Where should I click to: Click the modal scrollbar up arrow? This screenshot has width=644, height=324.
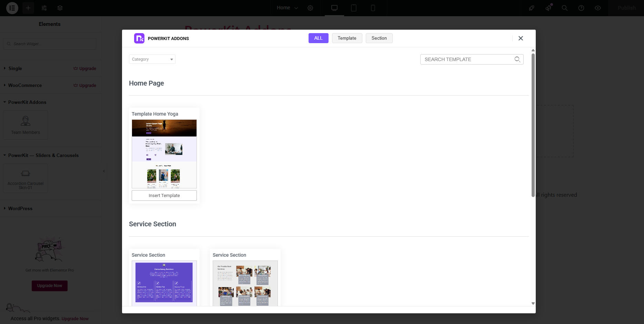click(x=533, y=50)
